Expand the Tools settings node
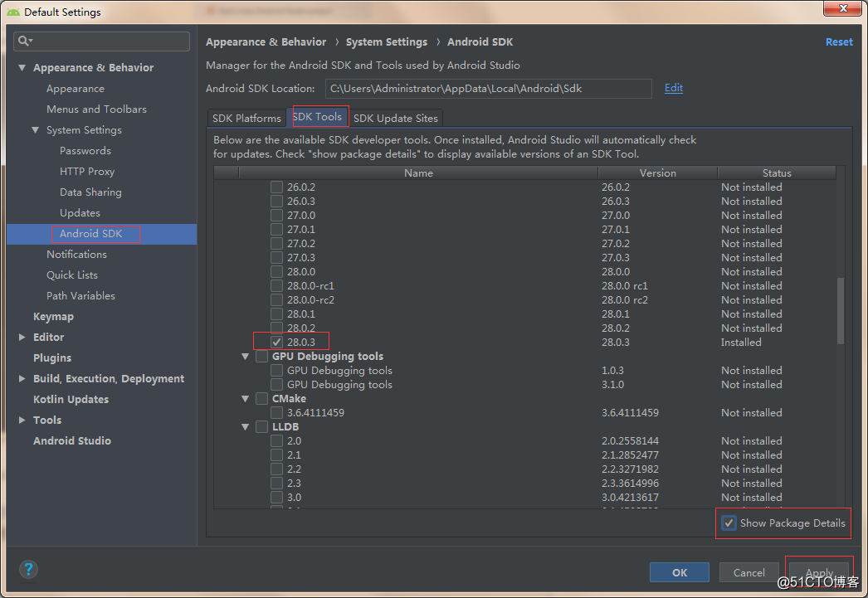Screen dimensions: 868x598 22,420
